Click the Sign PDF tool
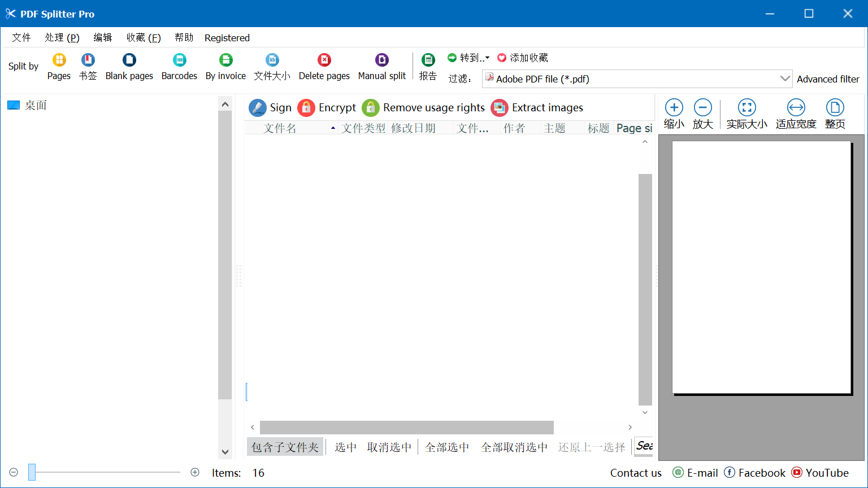The width and height of the screenshot is (868, 488). [x=270, y=107]
